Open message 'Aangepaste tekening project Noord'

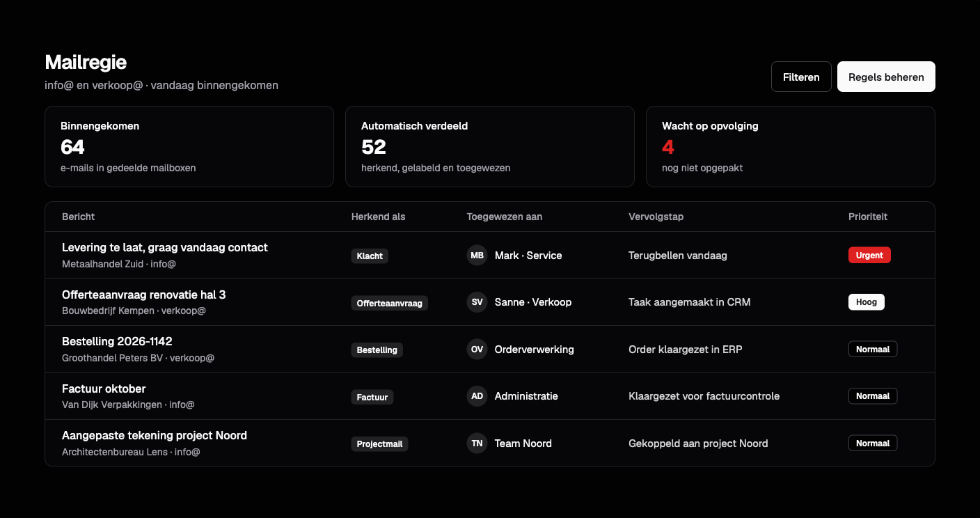point(155,436)
